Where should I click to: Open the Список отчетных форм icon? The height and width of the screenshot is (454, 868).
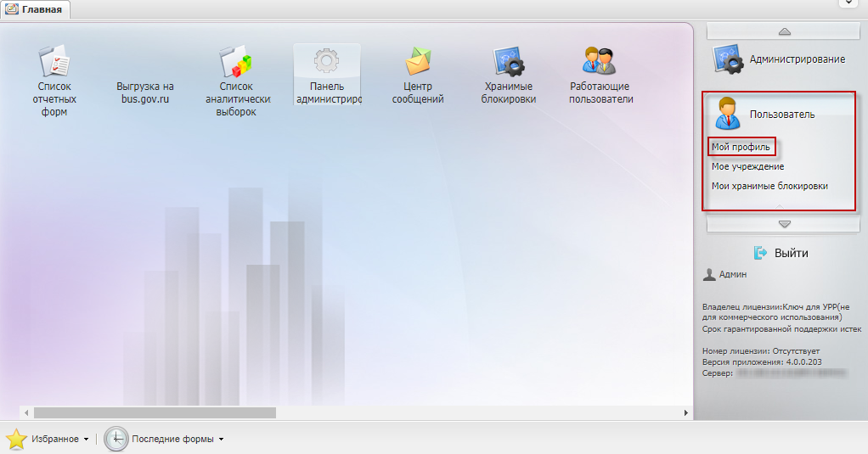(54, 62)
